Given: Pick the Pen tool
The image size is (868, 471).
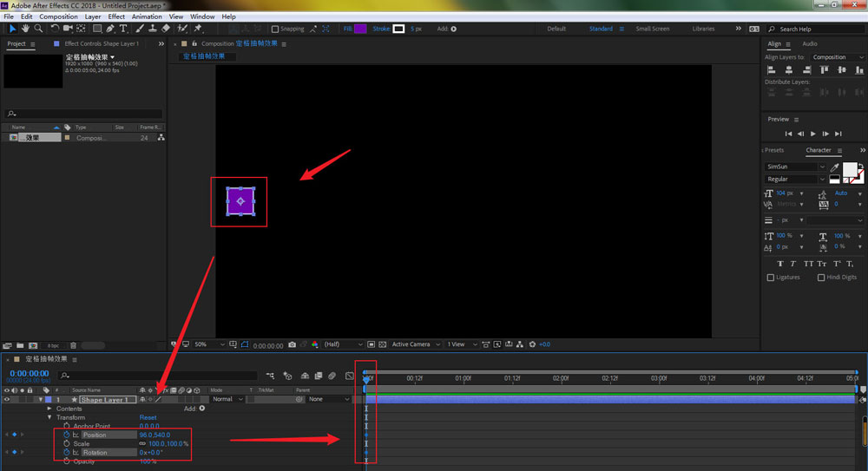Looking at the screenshot, I should coord(109,29).
